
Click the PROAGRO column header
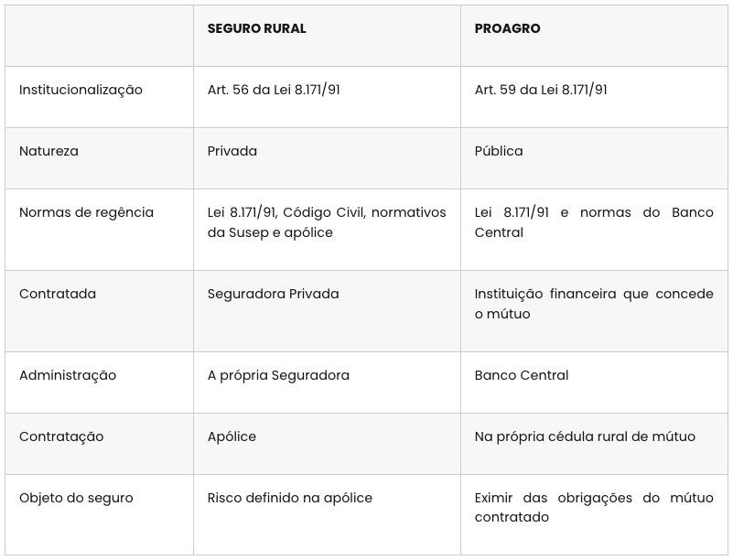click(507, 28)
